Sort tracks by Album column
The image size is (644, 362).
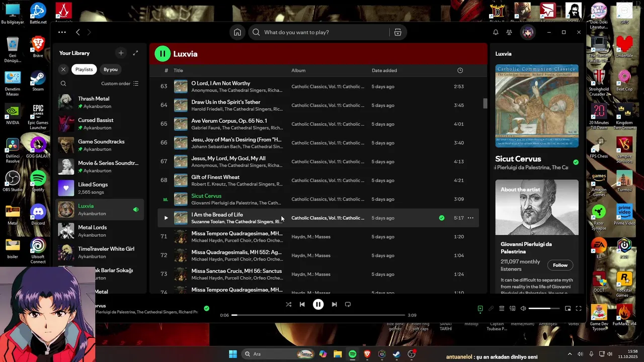coord(298,70)
